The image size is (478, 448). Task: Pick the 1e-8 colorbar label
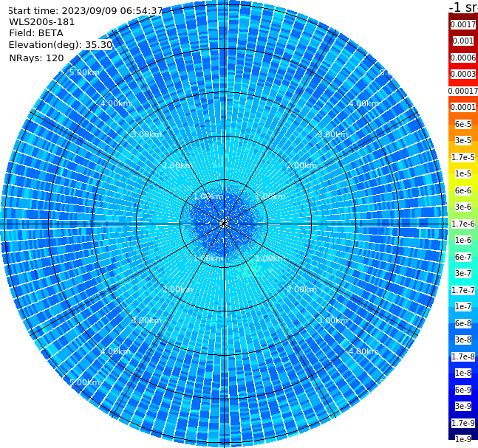tap(463, 373)
